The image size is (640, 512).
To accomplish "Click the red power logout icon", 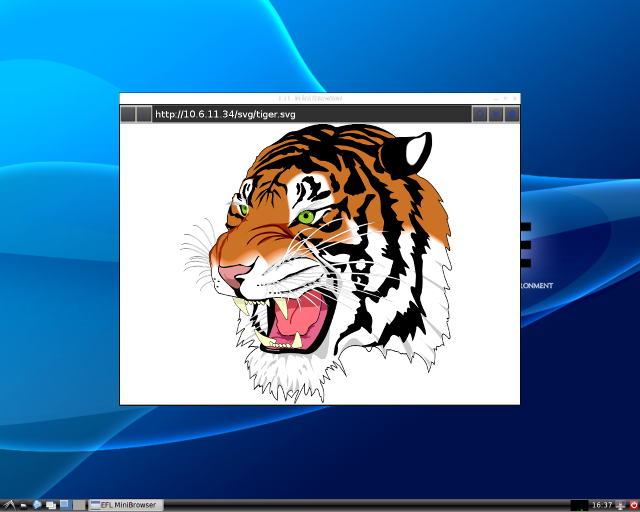I will point(633,505).
